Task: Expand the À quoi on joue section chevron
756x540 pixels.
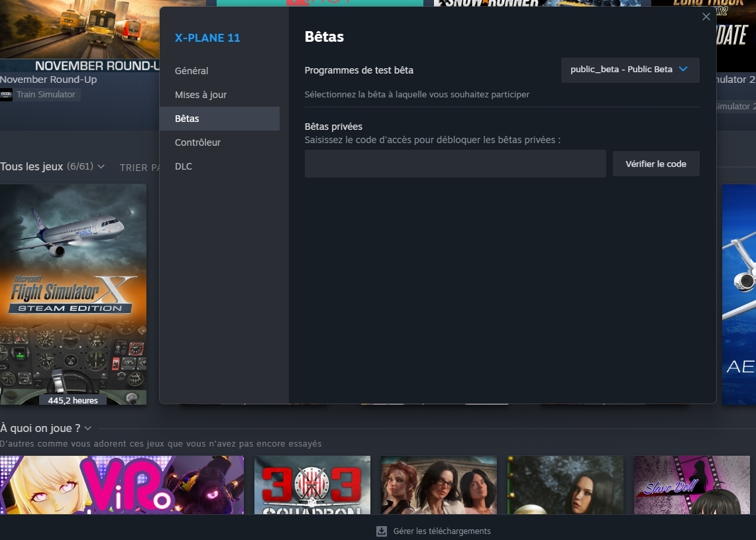Action: [x=87, y=428]
